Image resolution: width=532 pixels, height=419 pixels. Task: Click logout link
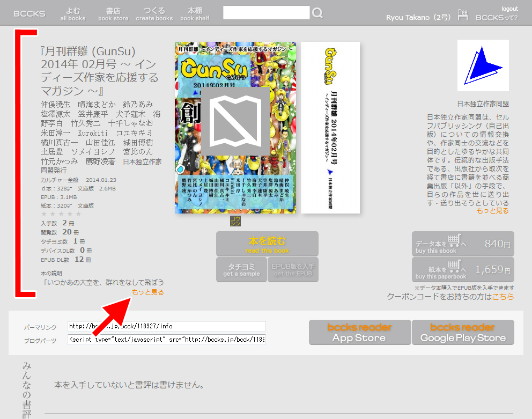509,9
